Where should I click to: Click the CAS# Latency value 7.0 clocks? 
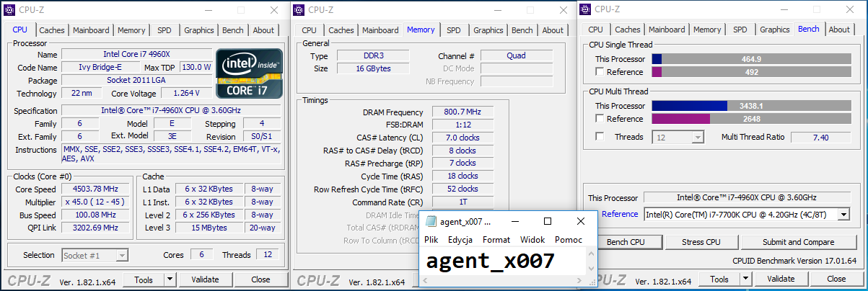pyautogui.click(x=463, y=138)
